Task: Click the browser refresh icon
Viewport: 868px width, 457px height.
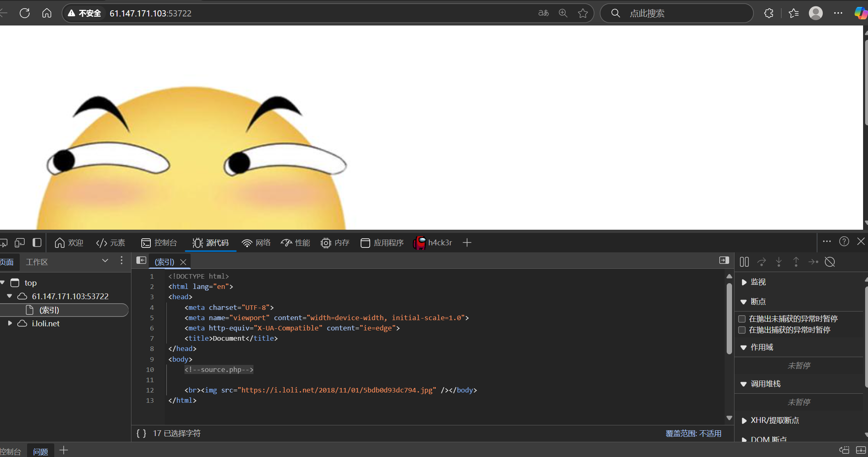Action: [x=25, y=13]
